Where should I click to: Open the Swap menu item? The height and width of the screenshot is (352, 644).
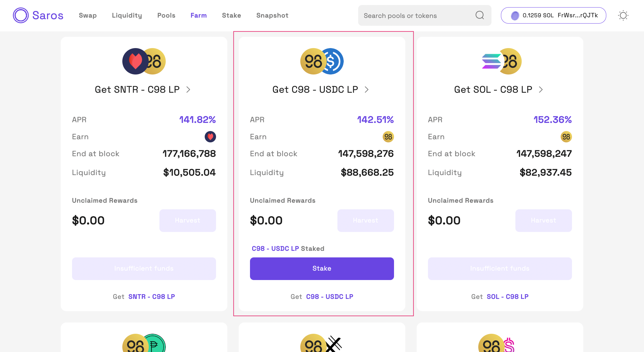tap(88, 15)
